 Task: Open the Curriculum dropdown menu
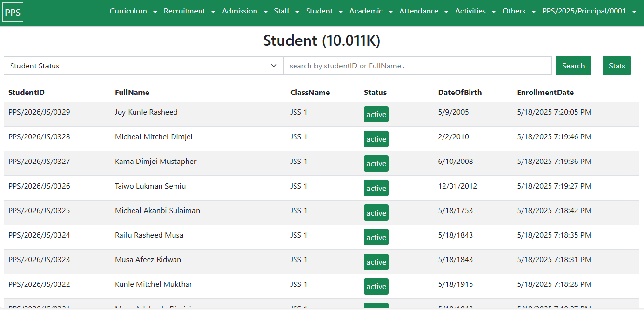click(x=133, y=11)
